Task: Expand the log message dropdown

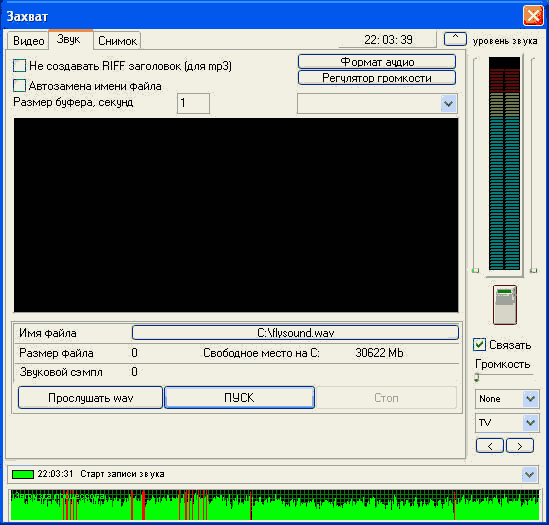Action: [x=529, y=475]
